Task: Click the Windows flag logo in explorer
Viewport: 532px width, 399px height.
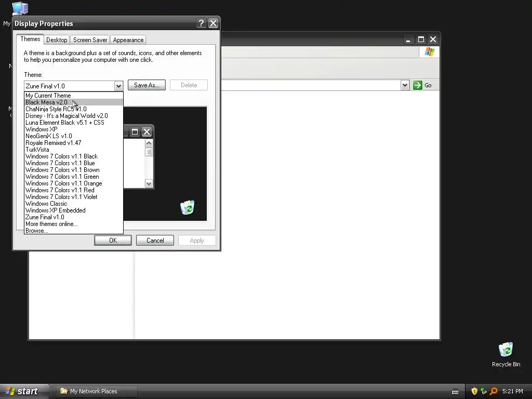Action: 429,52
